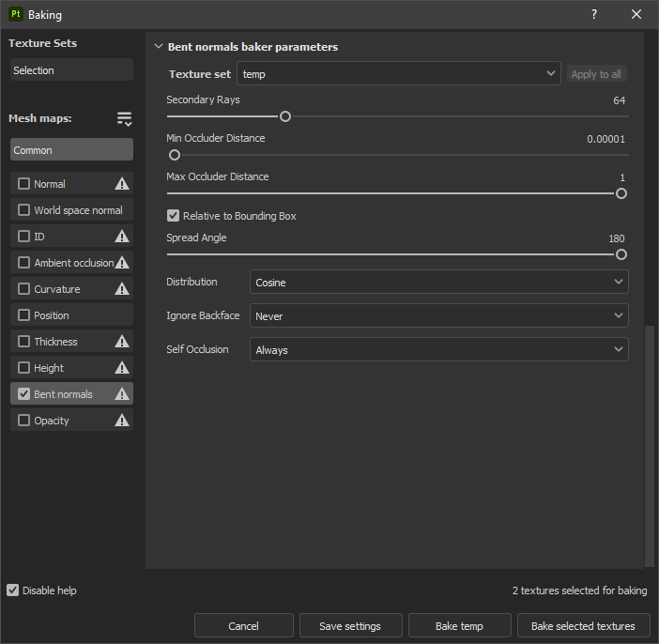The height and width of the screenshot is (644, 659).
Task: Click the Cancel button
Action: point(244,625)
